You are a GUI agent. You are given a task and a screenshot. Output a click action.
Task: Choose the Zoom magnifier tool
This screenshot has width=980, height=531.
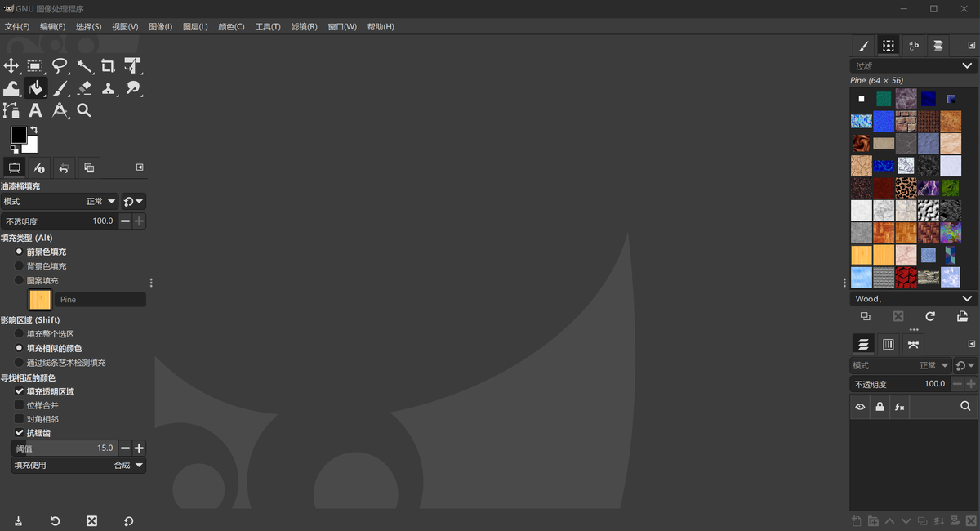coord(83,110)
